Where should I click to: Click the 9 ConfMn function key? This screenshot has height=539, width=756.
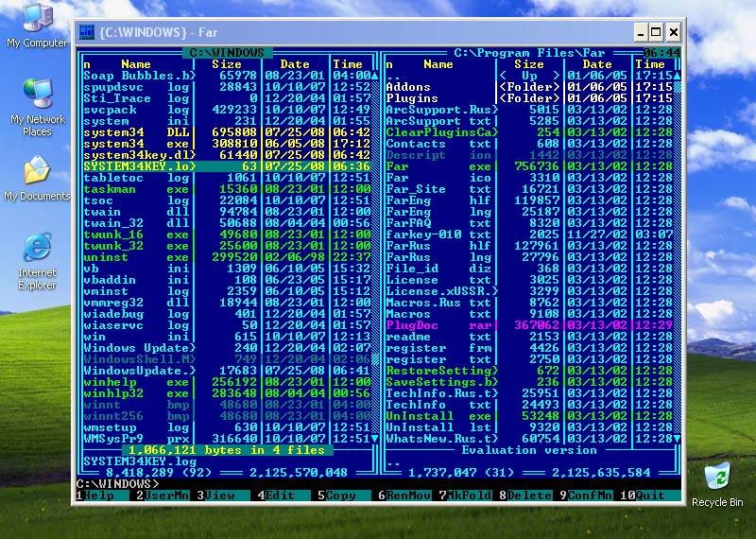click(586, 496)
